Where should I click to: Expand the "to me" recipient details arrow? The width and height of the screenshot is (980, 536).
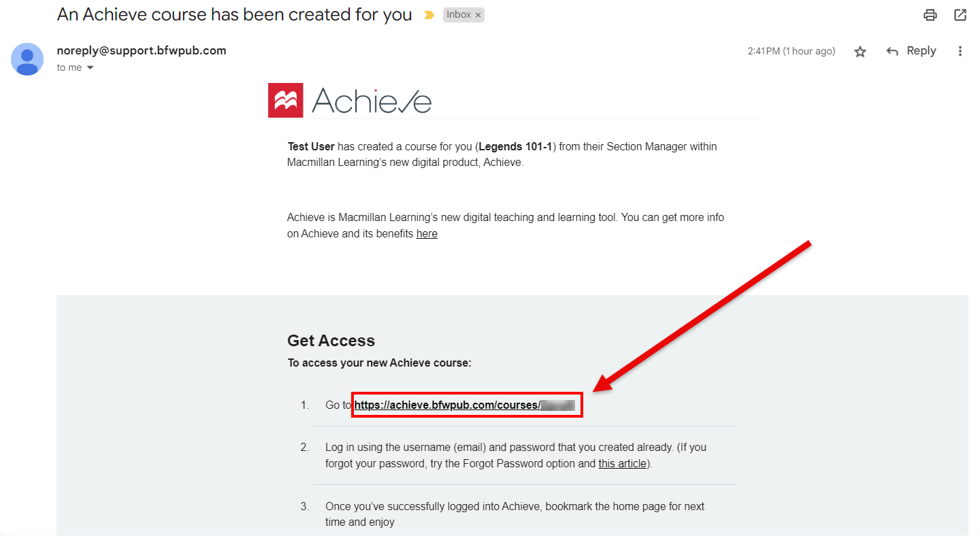(x=90, y=68)
